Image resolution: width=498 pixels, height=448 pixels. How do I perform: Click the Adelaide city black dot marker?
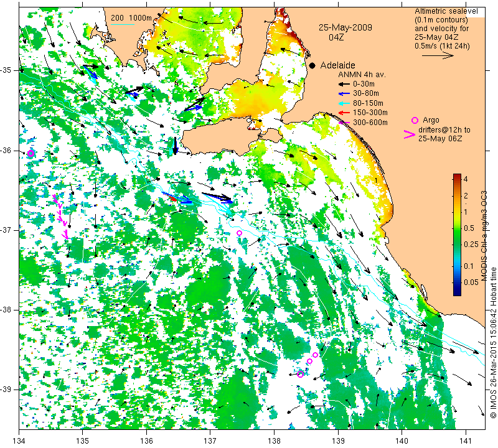tap(312, 65)
